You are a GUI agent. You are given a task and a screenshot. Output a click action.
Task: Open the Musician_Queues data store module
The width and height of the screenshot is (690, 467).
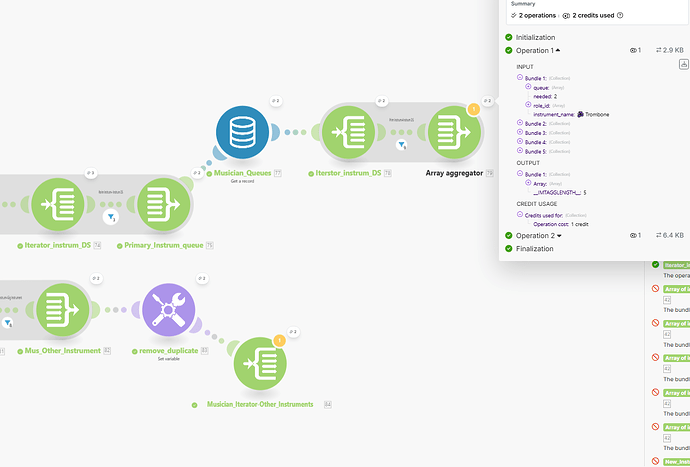tap(242, 132)
